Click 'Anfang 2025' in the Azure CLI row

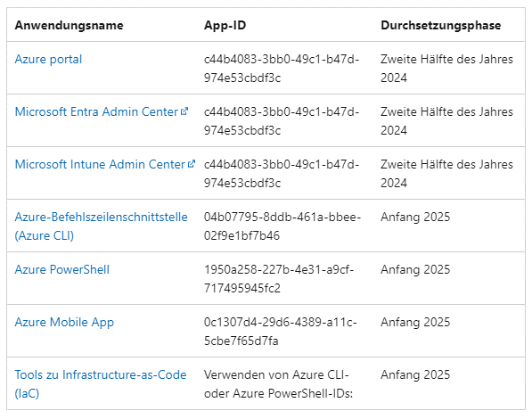(415, 217)
